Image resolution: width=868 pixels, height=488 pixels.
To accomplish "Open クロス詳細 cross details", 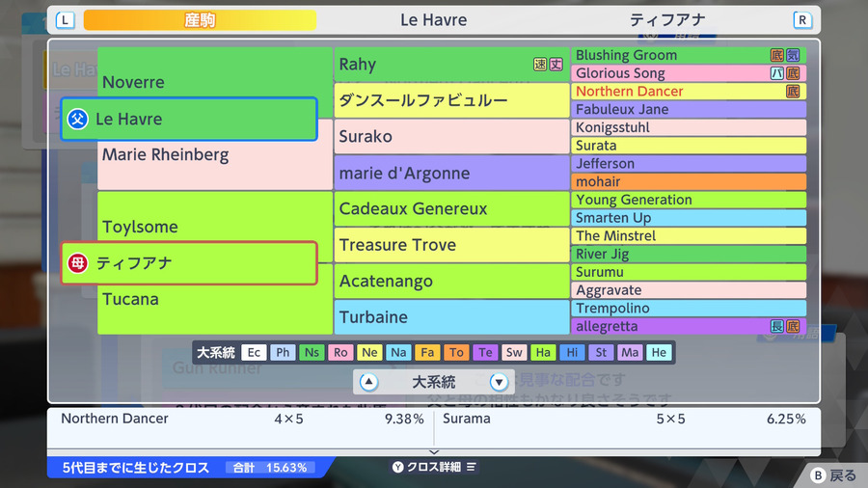I will (434, 467).
